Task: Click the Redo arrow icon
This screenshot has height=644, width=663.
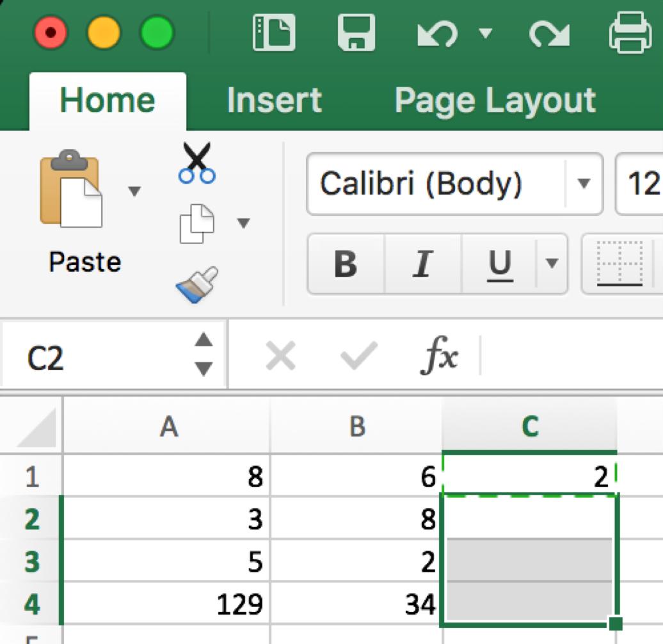Action: tap(550, 33)
